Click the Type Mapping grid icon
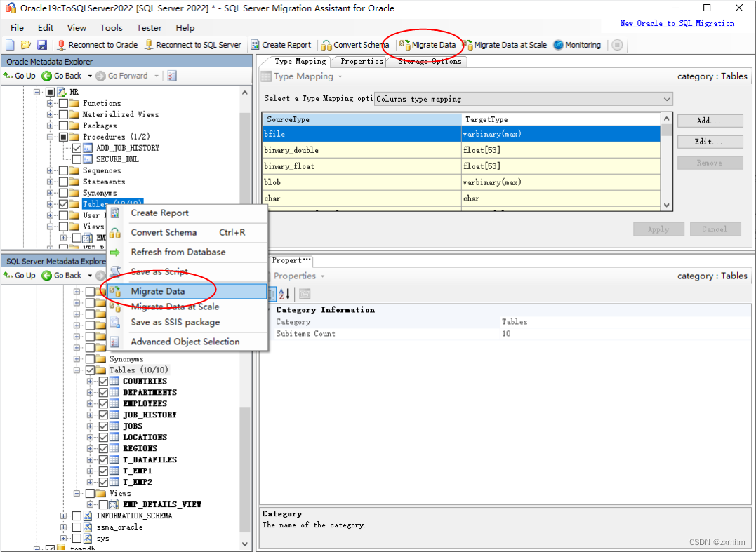 click(x=265, y=76)
